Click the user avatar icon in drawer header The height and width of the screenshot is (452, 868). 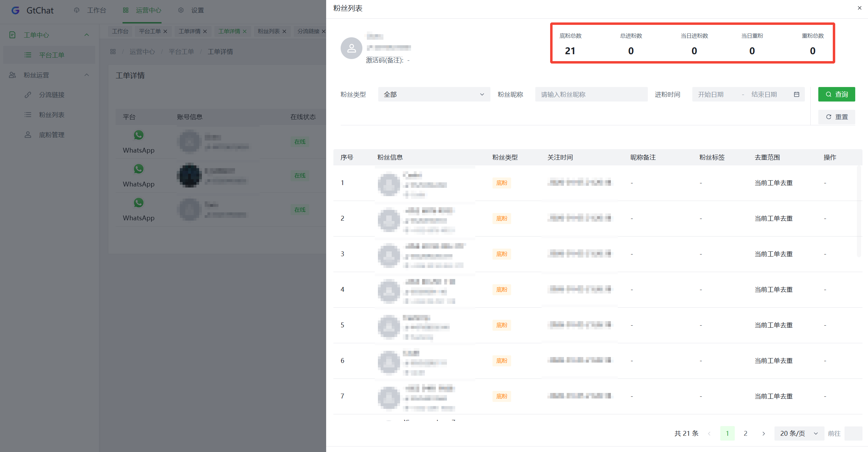click(351, 48)
